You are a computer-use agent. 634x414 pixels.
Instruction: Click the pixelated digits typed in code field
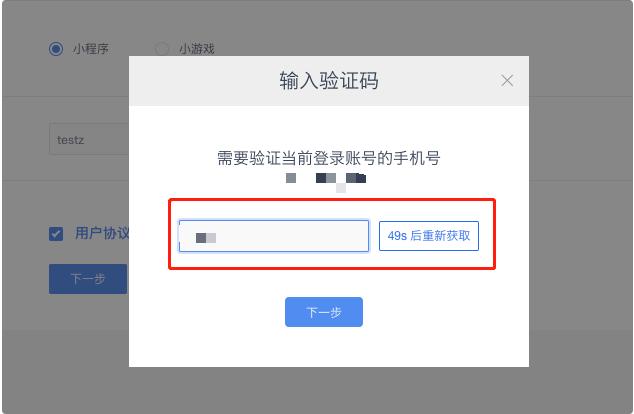click(206, 238)
